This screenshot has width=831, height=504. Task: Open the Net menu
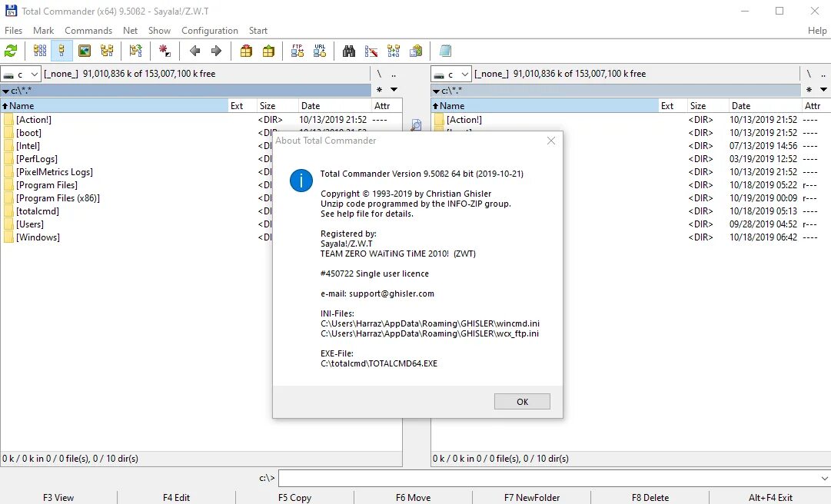coord(131,31)
